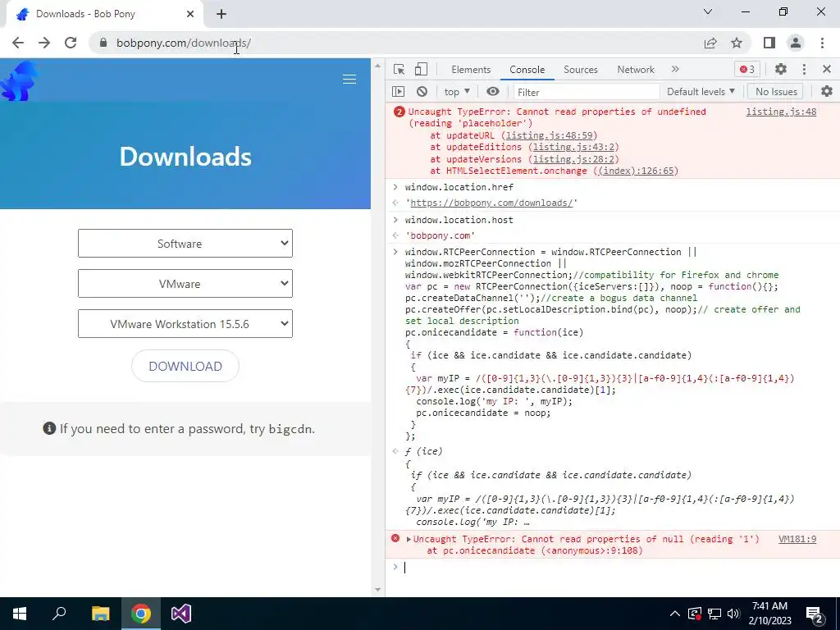
Task: Toggle the browser side panel icon
Action: pyautogui.click(x=769, y=43)
